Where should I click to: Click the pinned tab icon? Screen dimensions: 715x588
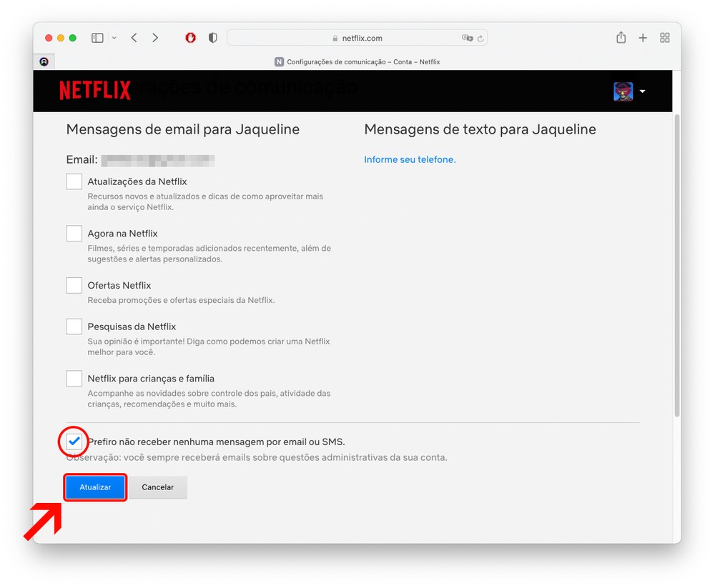tap(44, 61)
